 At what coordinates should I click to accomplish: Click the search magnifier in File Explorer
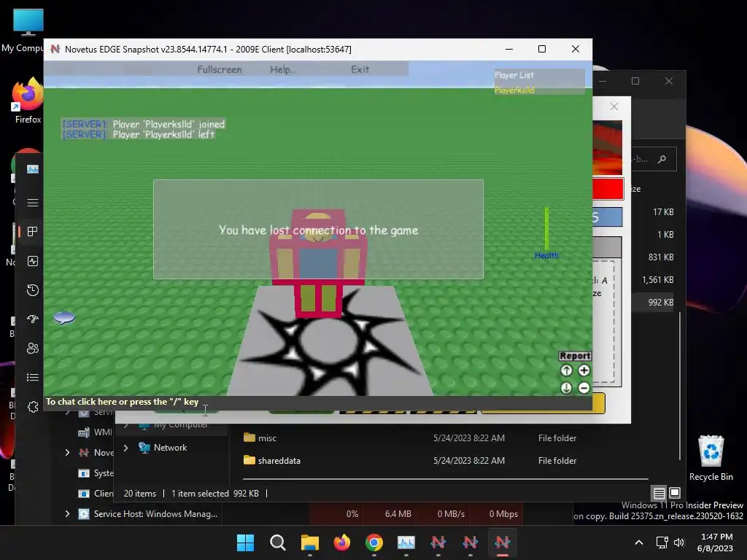662,159
